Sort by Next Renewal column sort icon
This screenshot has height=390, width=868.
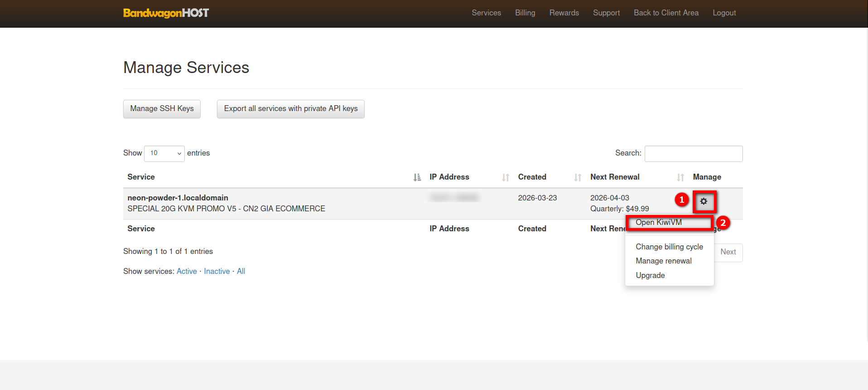coord(680,177)
